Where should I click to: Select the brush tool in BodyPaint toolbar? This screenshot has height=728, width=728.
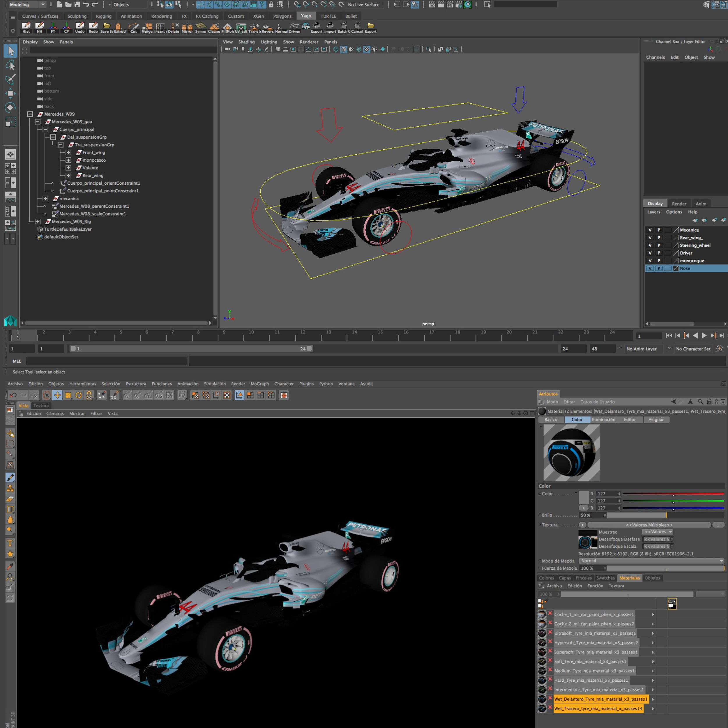point(10,477)
